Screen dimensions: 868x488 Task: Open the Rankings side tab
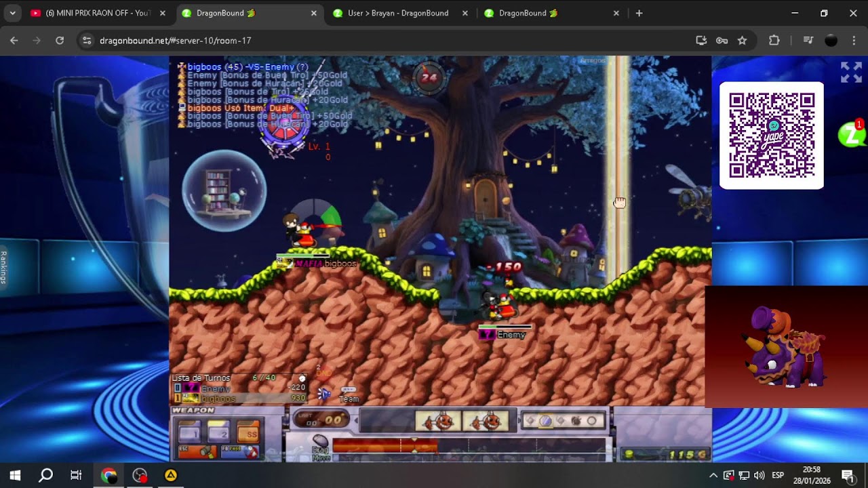click(3, 268)
